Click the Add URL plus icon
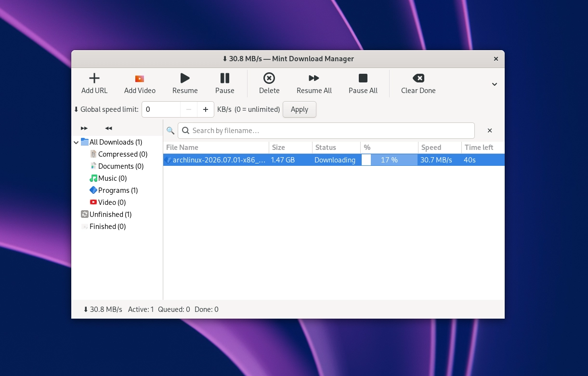Viewport: 588px width, 376px height. [94, 78]
